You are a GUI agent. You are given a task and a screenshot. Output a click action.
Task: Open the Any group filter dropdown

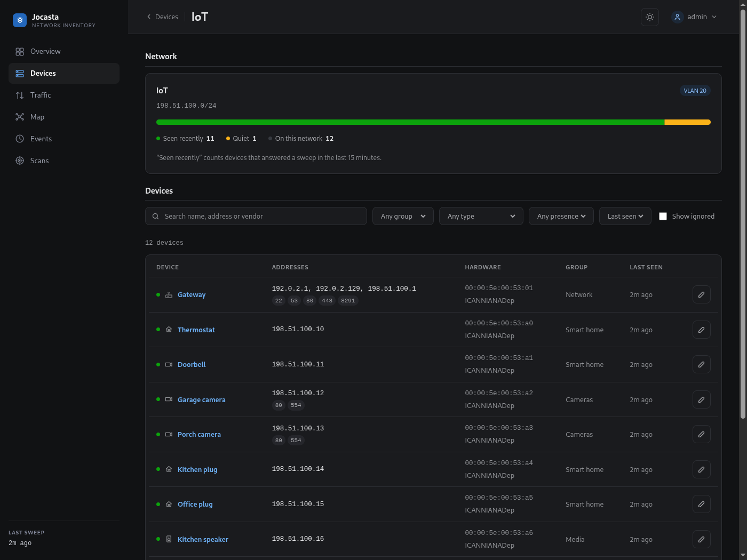coord(403,216)
